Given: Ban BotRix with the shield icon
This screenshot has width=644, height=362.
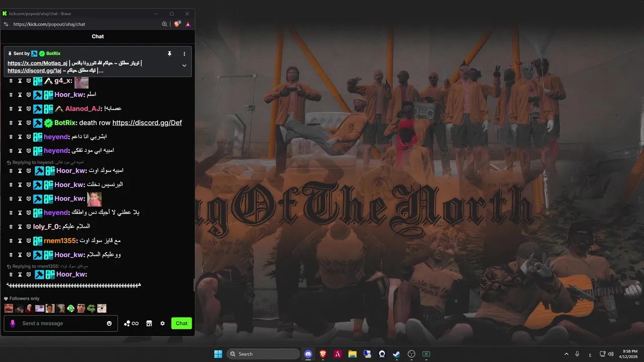Looking at the screenshot, I should pos(29,123).
